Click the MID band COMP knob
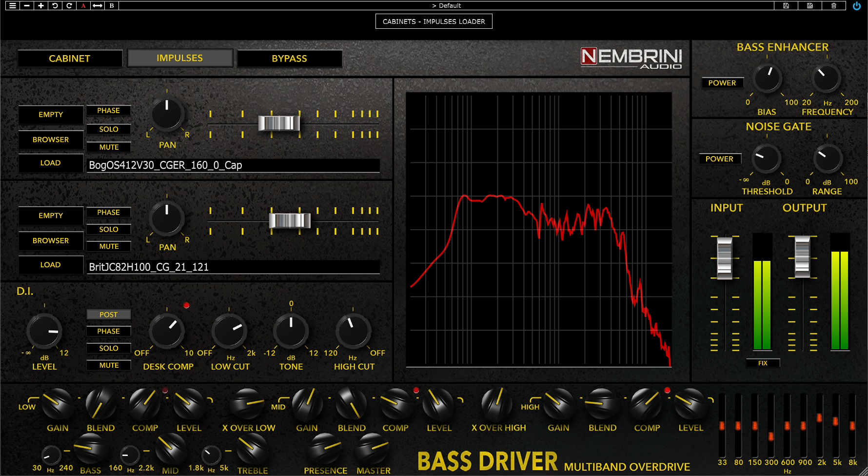Image resolution: width=868 pixels, height=476 pixels. [395, 404]
